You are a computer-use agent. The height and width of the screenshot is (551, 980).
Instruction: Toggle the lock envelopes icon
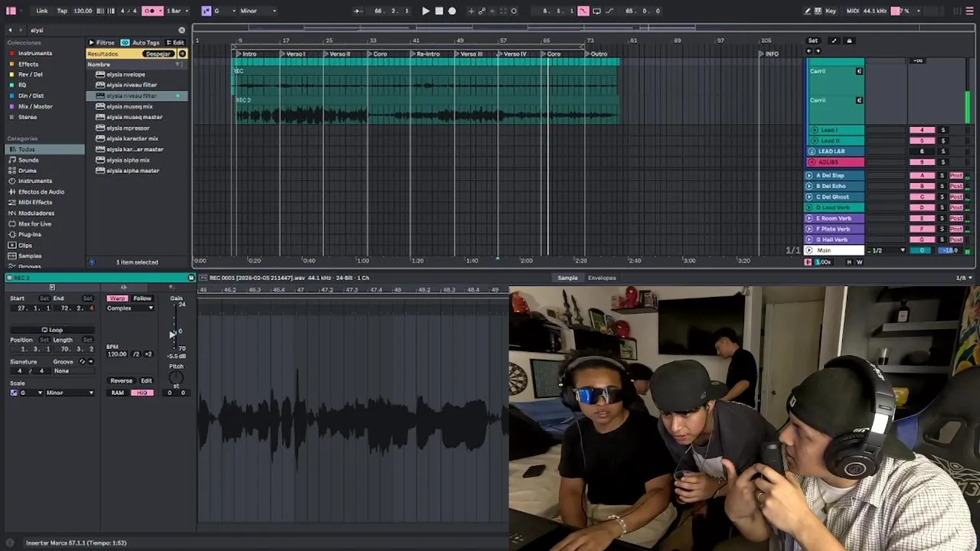pos(848,41)
